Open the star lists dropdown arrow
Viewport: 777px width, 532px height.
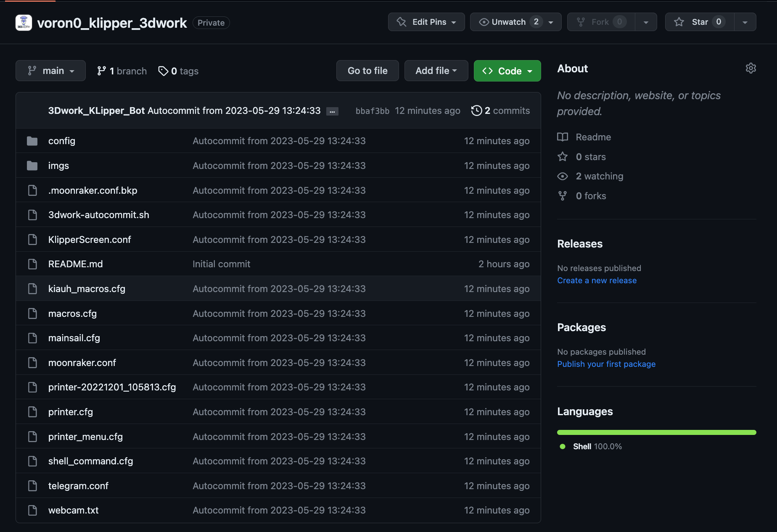745,22
